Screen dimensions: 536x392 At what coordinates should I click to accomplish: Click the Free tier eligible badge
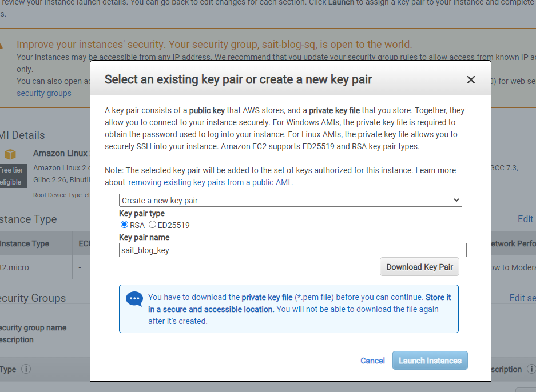[11, 176]
